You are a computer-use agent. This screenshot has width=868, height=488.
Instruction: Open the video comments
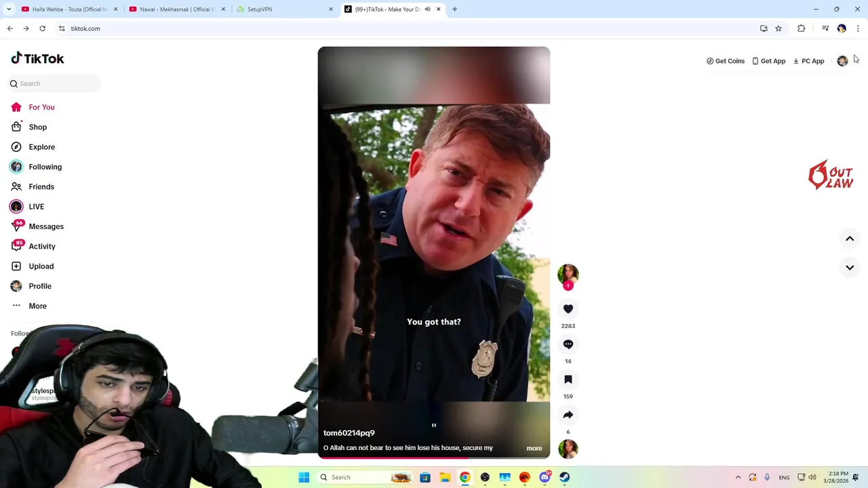tap(568, 344)
